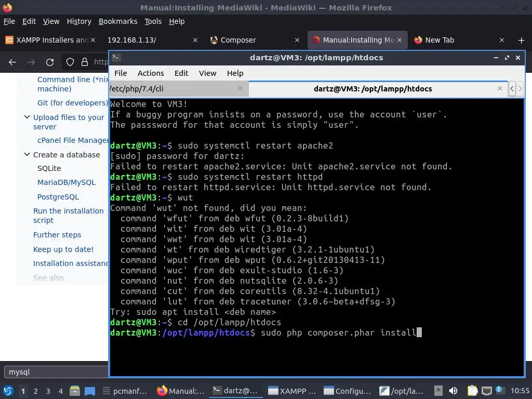532x399 pixels.
Task: Click the mysql find-in-page field
Action: [56, 372]
